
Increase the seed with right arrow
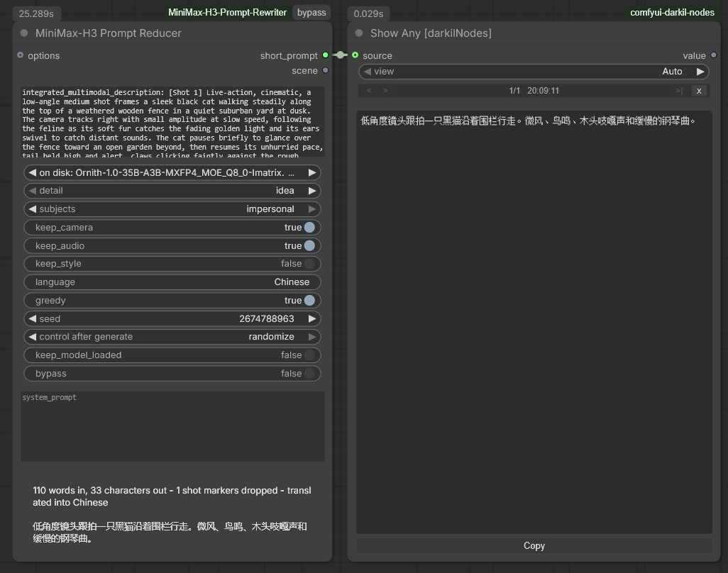point(312,318)
